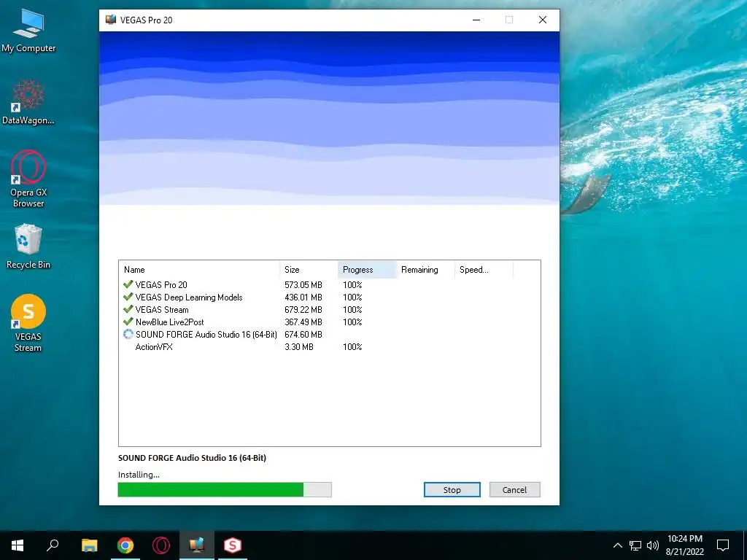This screenshot has width=747, height=560.
Task: Click the bold SOUND FORGE Audio Studio status label
Action: pos(192,458)
